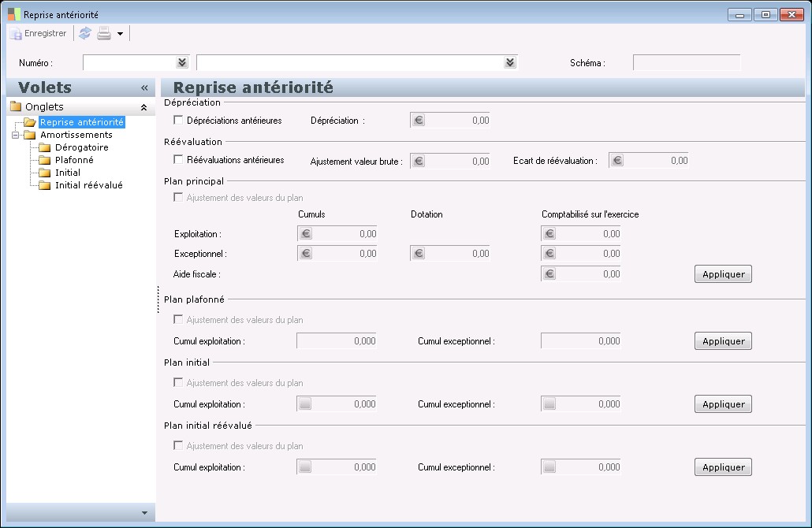This screenshot has height=528, width=812.
Task: Toggle Plan initial réévalué Ajustement checkbox
Action: (178, 446)
